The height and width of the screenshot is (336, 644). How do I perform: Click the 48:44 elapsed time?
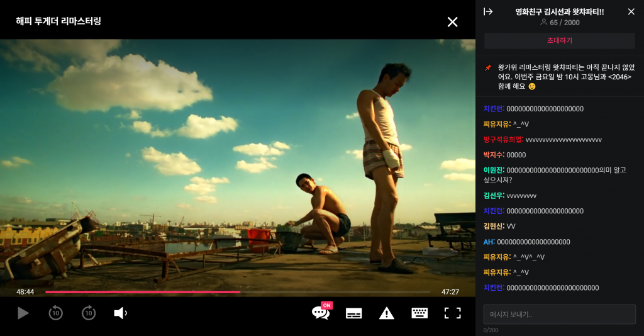25,292
